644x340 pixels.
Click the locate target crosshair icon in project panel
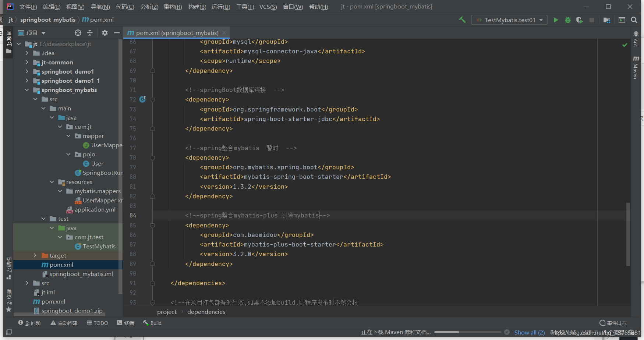pyautogui.click(x=78, y=33)
